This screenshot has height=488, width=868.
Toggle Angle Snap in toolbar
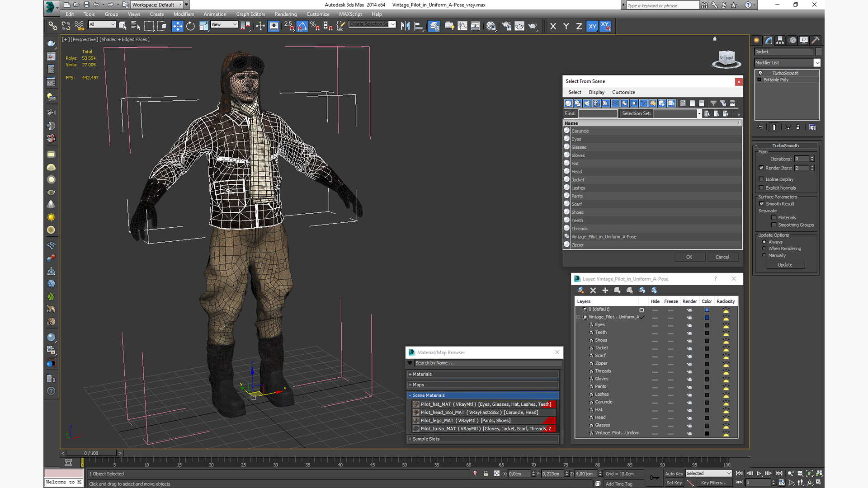(x=302, y=26)
